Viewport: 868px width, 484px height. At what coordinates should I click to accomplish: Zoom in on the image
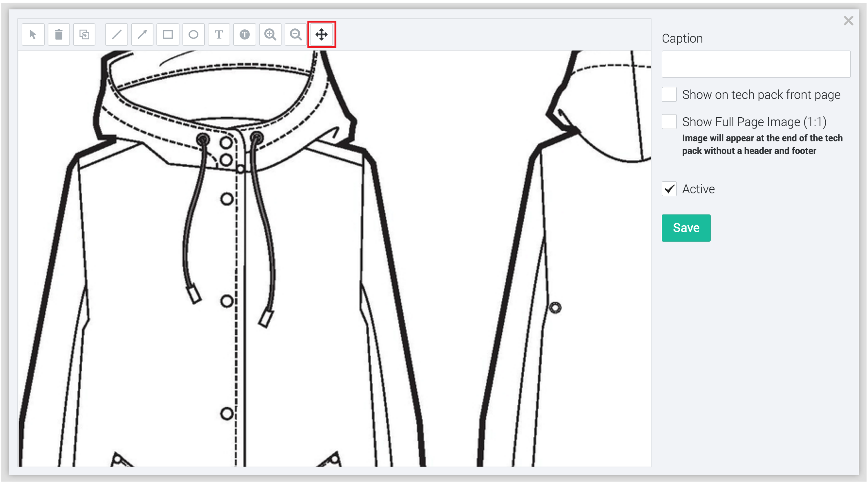(x=270, y=34)
